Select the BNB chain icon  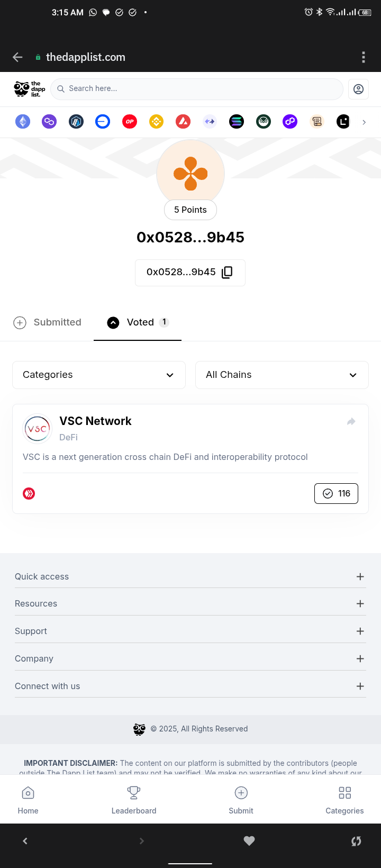[x=156, y=122]
